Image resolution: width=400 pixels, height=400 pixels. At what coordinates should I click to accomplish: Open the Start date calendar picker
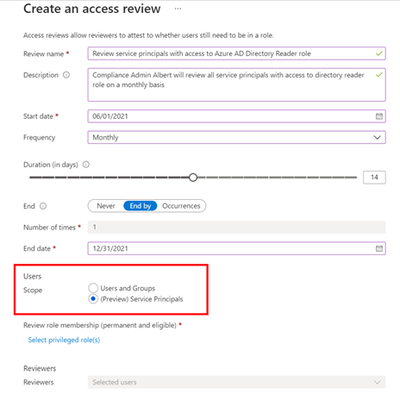click(379, 116)
